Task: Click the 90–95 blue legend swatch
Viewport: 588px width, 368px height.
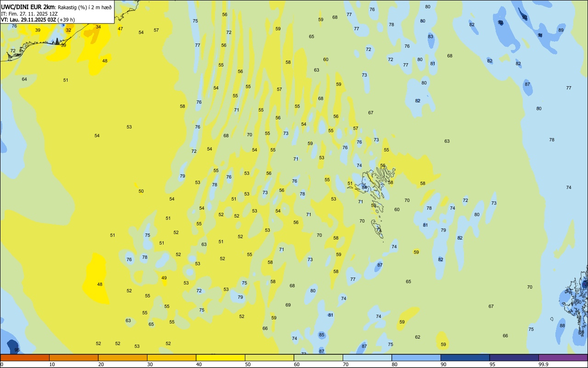Action: point(465,357)
